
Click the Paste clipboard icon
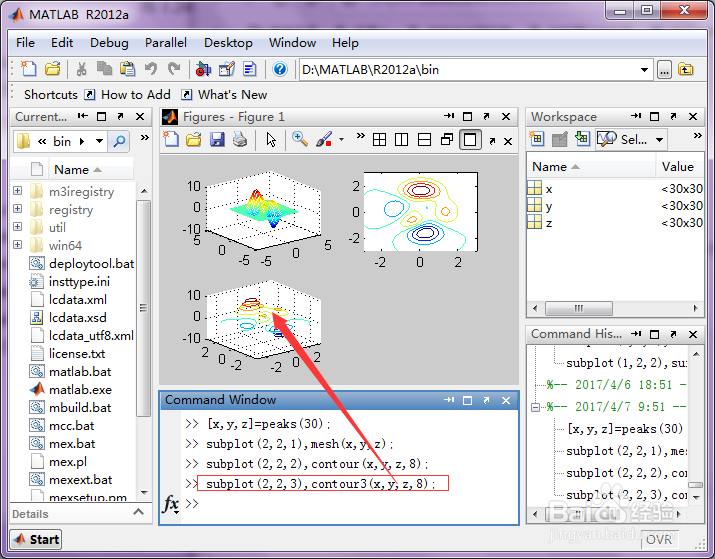(127, 69)
